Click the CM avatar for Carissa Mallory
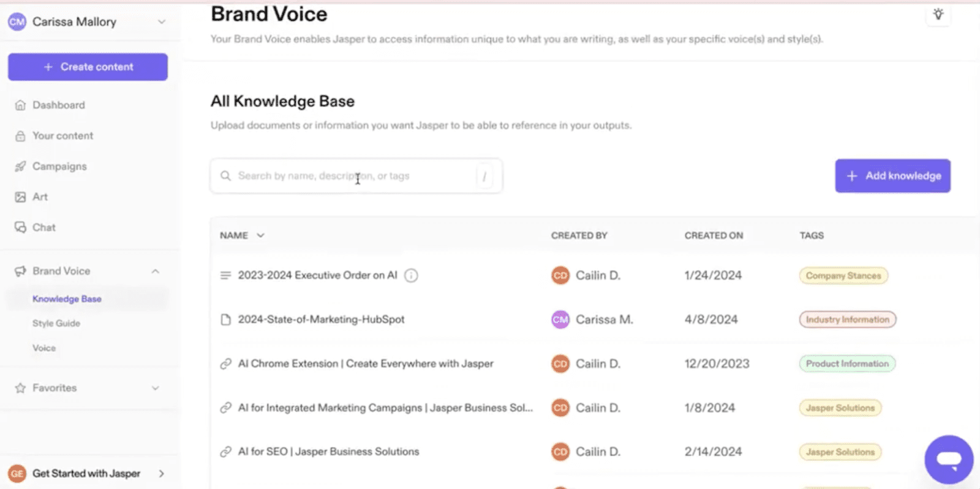The height and width of the screenshot is (489, 980). pyautogui.click(x=17, y=22)
